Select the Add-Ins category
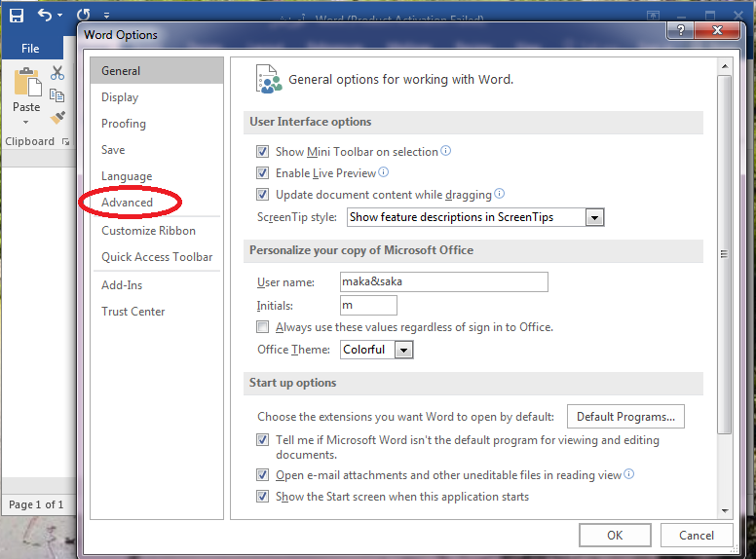Screen dimensions: 756x559 pyautogui.click(x=157, y=285)
